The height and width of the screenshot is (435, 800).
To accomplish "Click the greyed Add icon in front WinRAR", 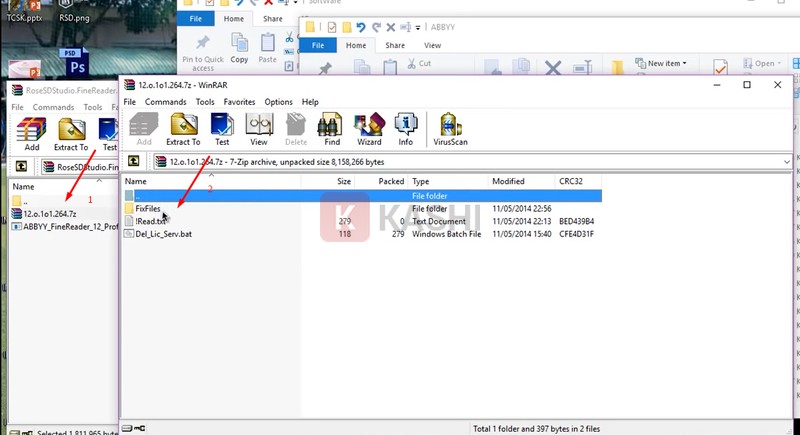I will click(143, 130).
